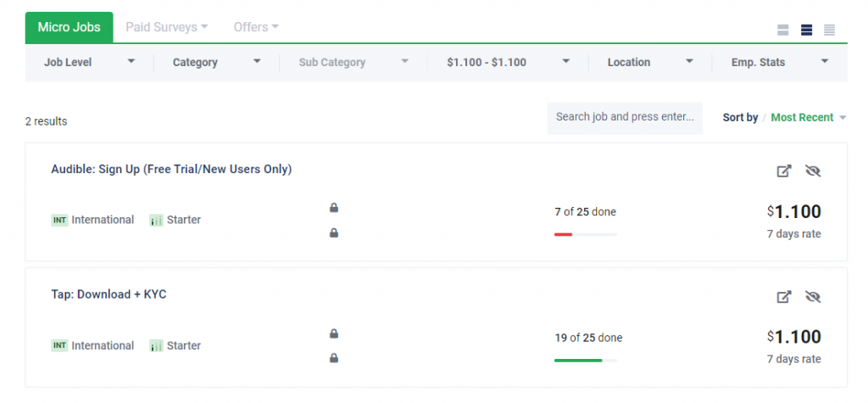868x403 pixels.
Task: Expand the Job Level filter dropdown
Action: [90, 62]
